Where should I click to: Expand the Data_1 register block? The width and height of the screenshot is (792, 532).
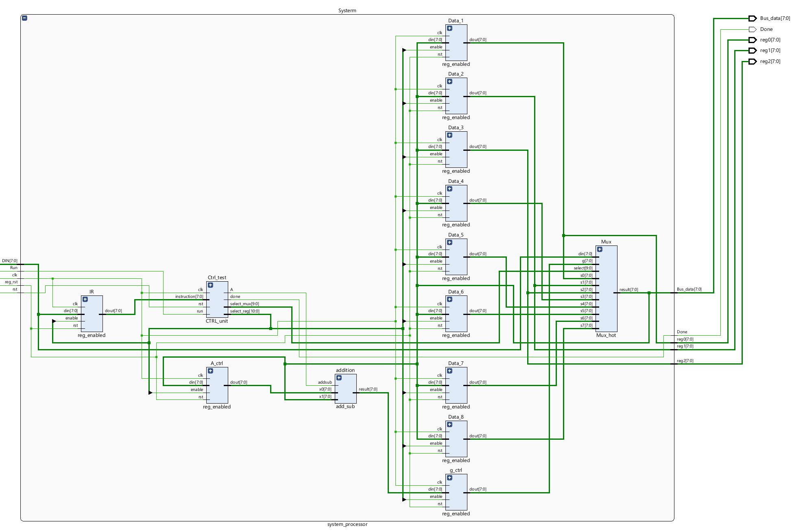(x=449, y=28)
